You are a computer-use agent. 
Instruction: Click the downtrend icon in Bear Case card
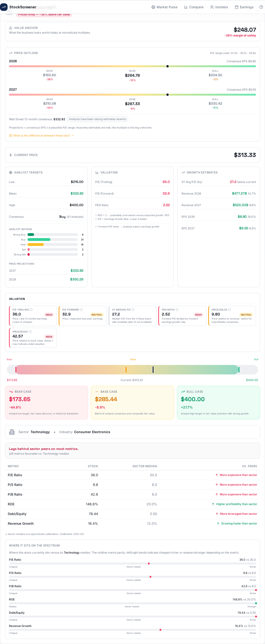point(11,391)
